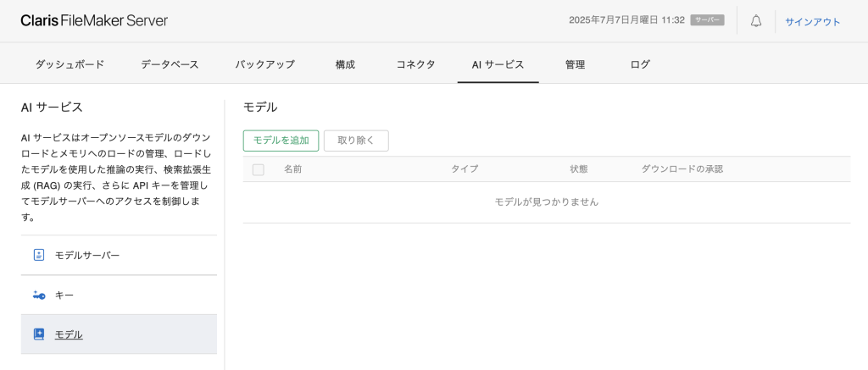Viewport: 868px width, 370px height.
Task: Open the データベース tab
Action: coord(170,64)
